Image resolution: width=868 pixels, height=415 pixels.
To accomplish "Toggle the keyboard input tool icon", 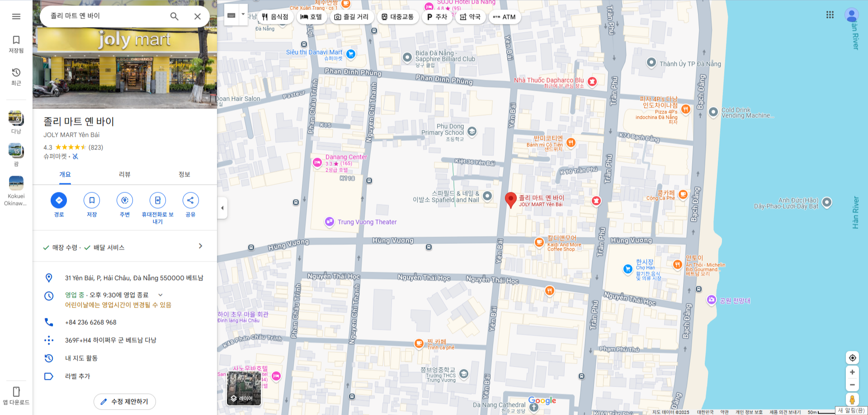I will (231, 15).
